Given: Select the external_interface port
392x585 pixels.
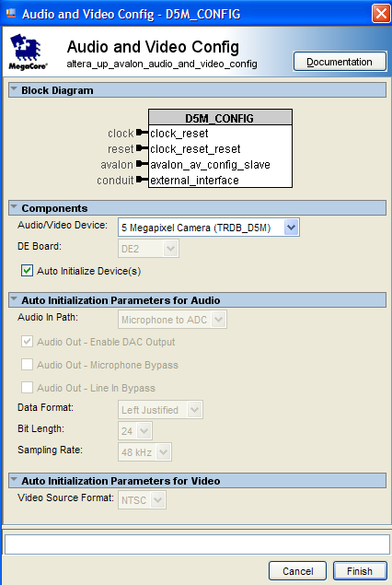Looking at the screenshot, I should click(x=194, y=181).
